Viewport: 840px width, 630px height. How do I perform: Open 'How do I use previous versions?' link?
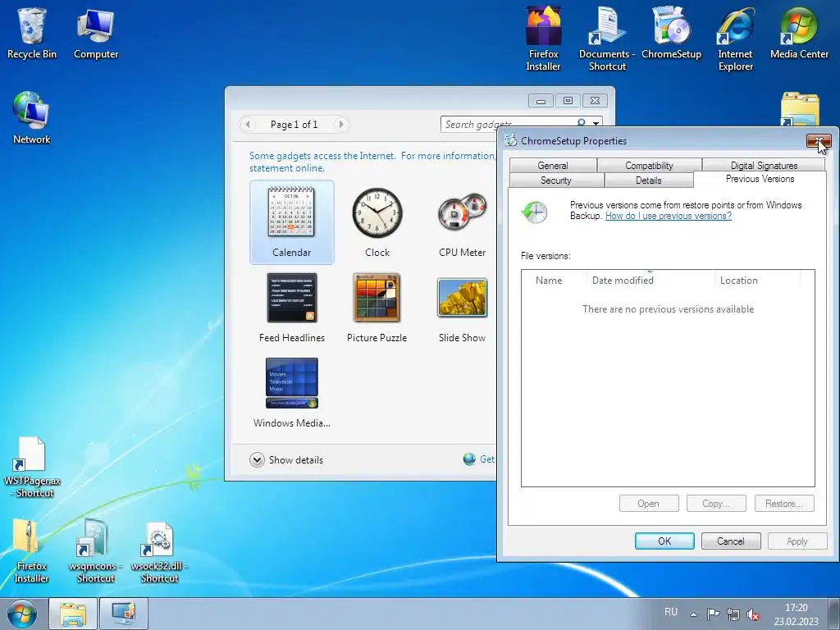pyautogui.click(x=668, y=216)
